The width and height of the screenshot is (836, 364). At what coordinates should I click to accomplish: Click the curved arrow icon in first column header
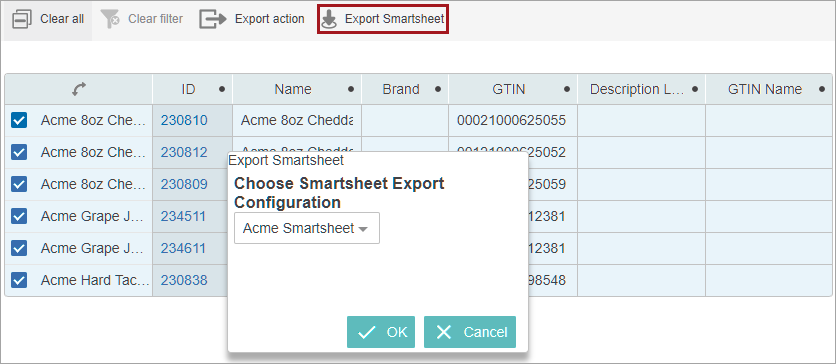pyautogui.click(x=79, y=90)
